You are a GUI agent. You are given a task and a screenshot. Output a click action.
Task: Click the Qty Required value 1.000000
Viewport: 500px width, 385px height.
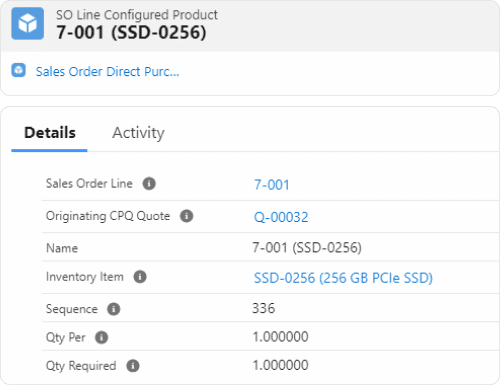coord(280,365)
